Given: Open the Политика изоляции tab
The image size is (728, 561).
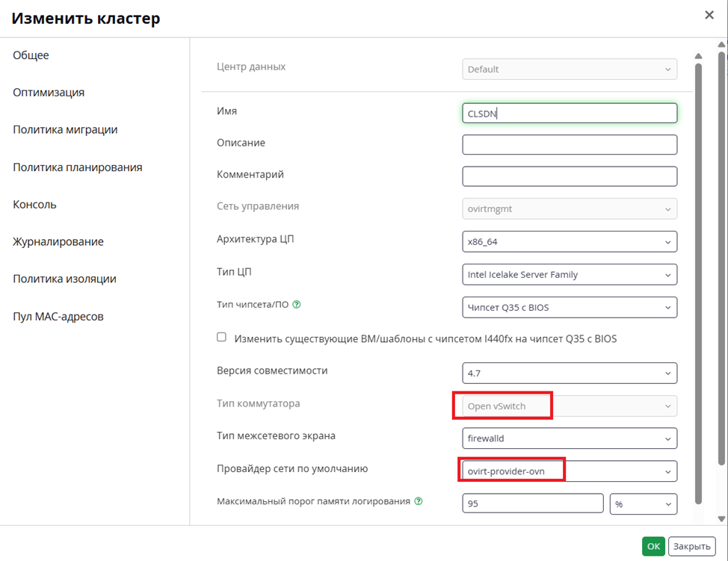Looking at the screenshot, I should [x=64, y=279].
